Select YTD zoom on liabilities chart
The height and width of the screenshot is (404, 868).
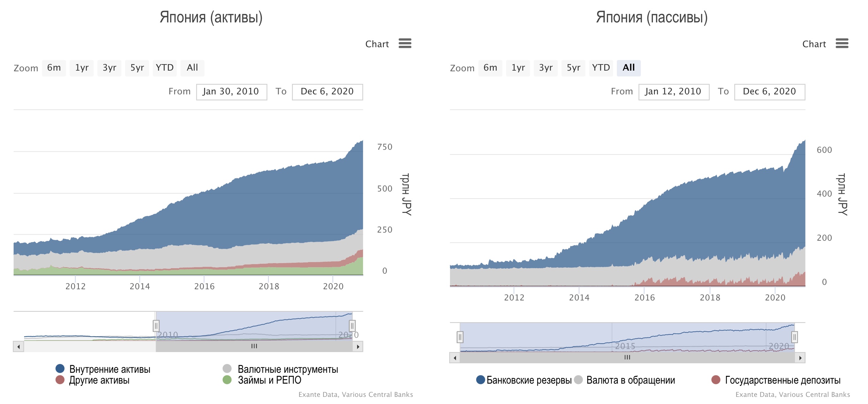coord(601,68)
